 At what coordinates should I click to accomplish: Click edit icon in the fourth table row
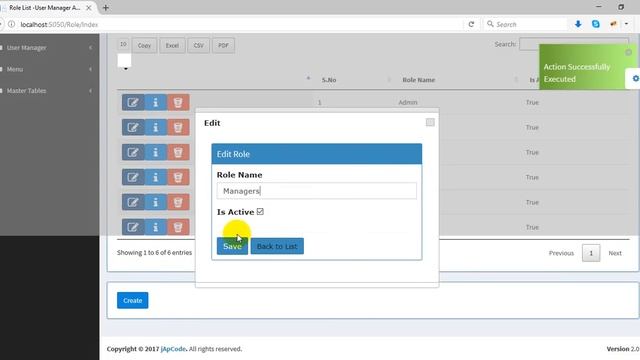133,177
